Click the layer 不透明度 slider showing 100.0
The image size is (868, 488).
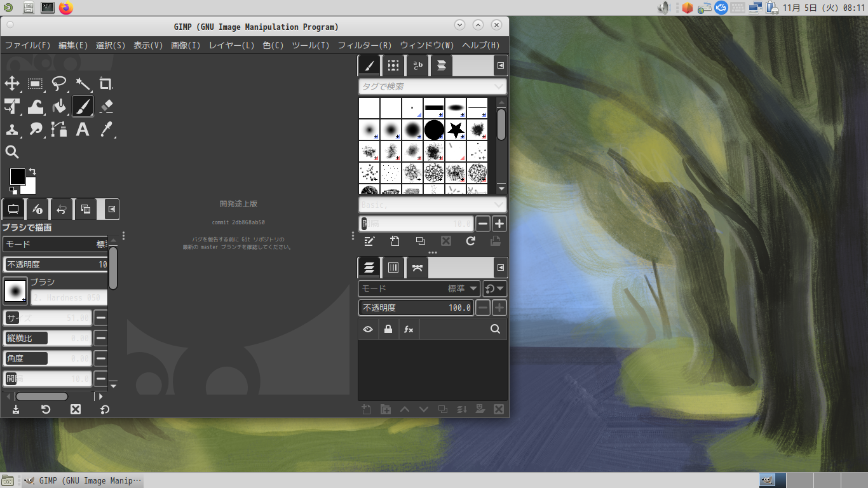pyautogui.click(x=416, y=308)
